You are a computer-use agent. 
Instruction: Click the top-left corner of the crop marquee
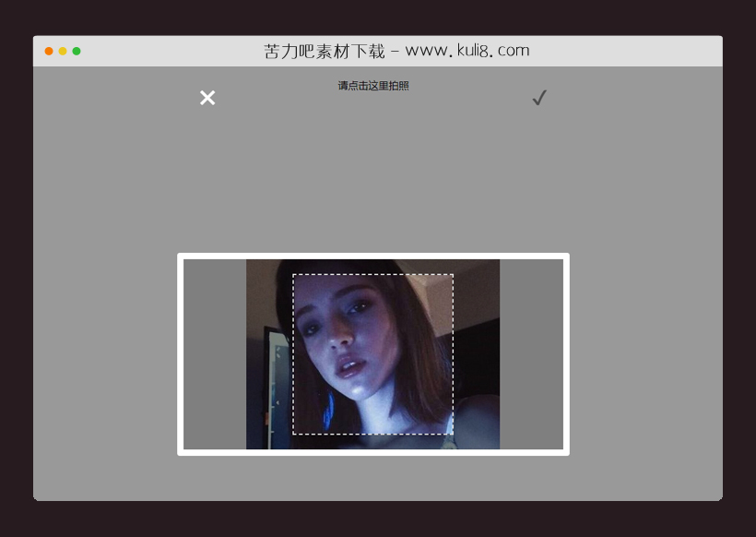click(293, 275)
